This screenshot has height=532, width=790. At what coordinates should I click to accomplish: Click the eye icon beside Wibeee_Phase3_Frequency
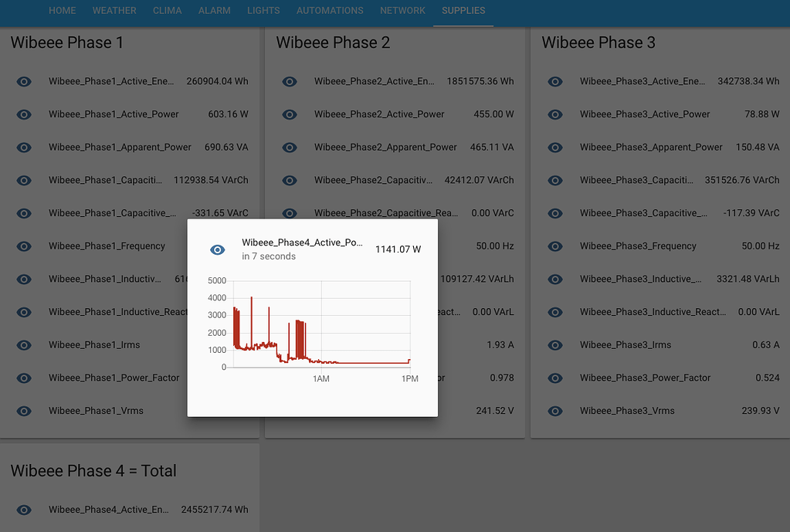(x=555, y=246)
